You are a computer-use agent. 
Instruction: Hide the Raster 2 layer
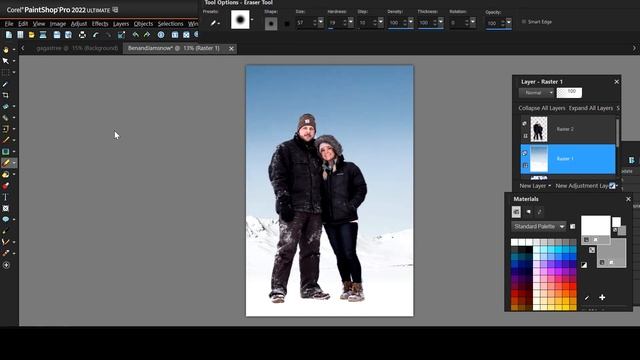[525, 123]
